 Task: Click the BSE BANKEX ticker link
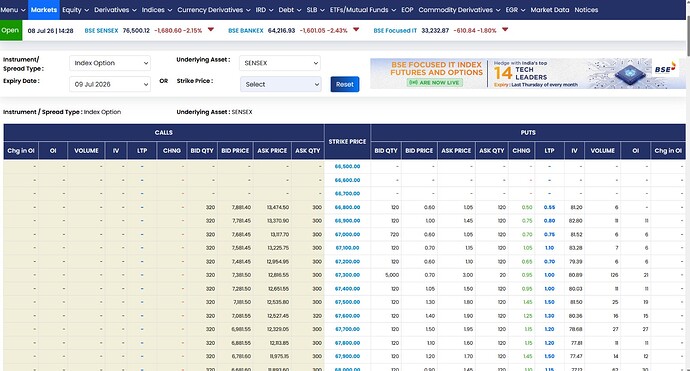pyautogui.click(x=246, y=30)
